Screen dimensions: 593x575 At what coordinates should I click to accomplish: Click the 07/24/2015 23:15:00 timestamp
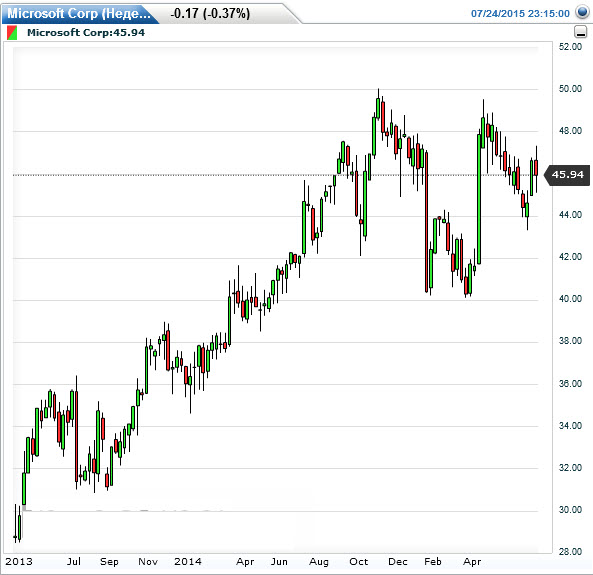[x=520, y=14]
